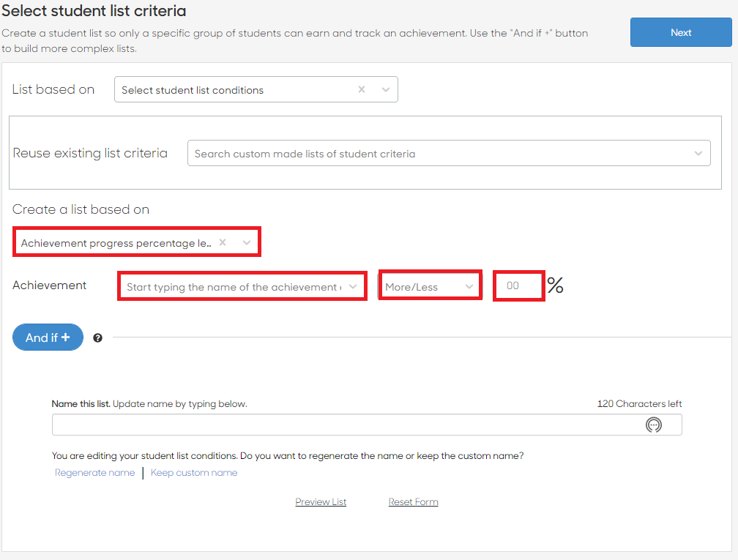The width and height of the screenshot is (738, 560).
Task: Expand the achievement name dropdown chevron
Action: pyautogui.click(x=353, y=287)
